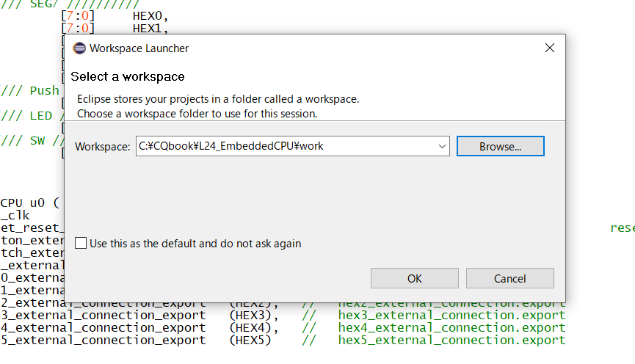Click the 'Workspace Launcher' title text
The width and height of the screenshot is (635, 364).
pos(139,48)
